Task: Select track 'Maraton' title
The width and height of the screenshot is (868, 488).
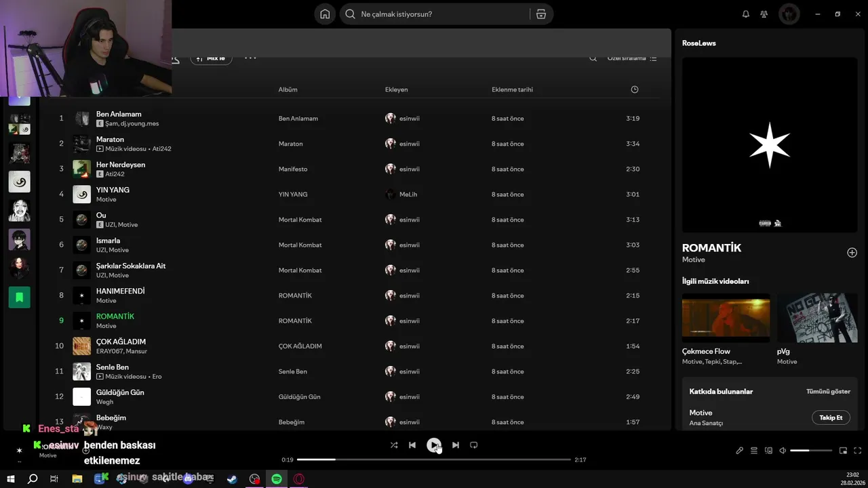Action: pyautogui.click(x=110, y=139)
